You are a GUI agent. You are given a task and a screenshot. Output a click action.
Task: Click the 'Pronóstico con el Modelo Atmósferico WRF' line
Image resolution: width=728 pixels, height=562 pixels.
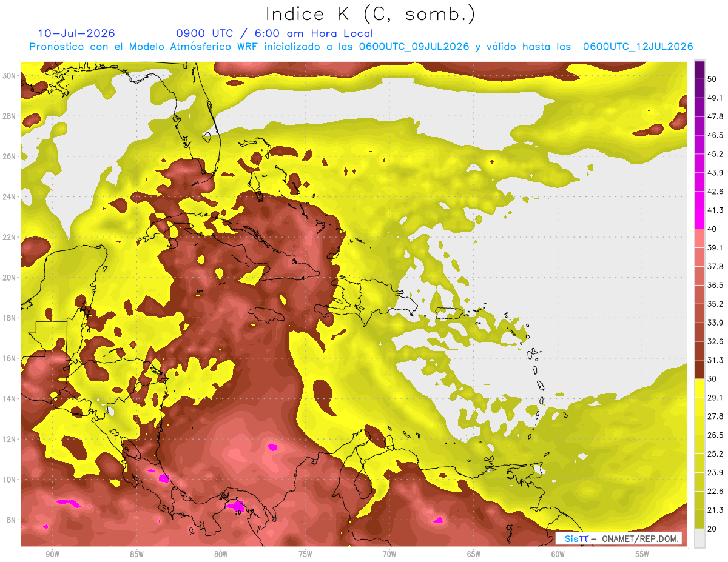pyautogui.click(x=361, y=47)
